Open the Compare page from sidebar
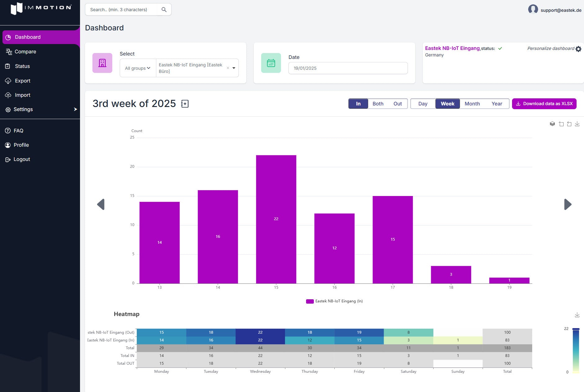The width and height of the screenshot is (584, 392). pos(25,51)
